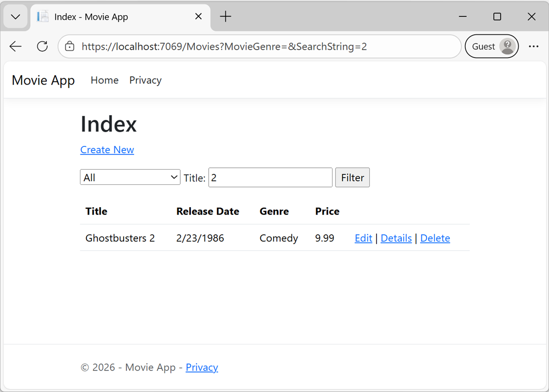This screenshot has width=549, height=392.
Task: Switch to the Privacy page
Action: tap(145, 80)
